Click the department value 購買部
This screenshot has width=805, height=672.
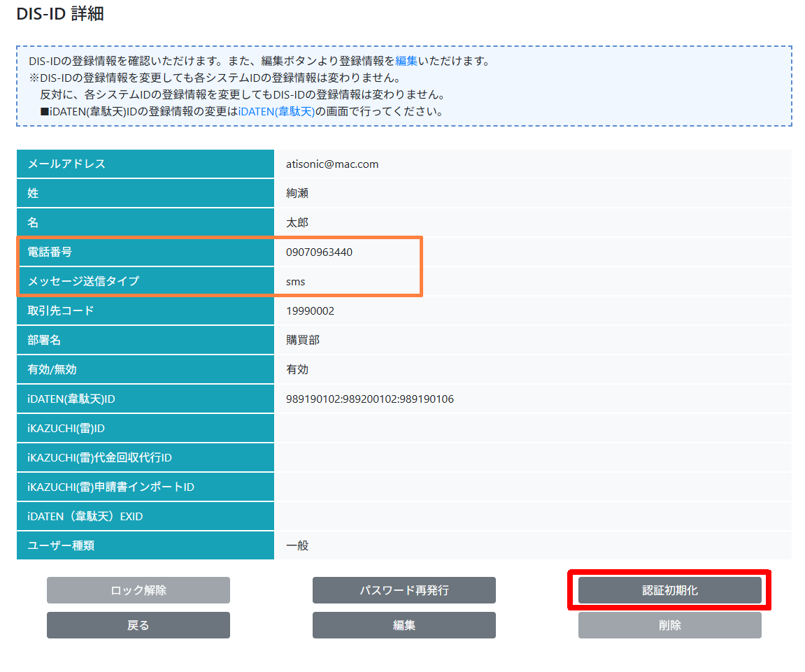[303, 341]
